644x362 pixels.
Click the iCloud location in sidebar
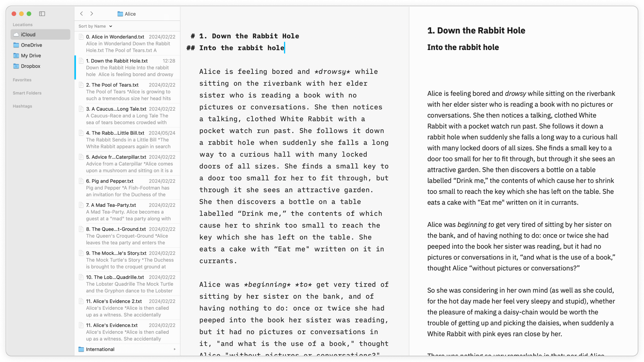click(x=27, y=35)
